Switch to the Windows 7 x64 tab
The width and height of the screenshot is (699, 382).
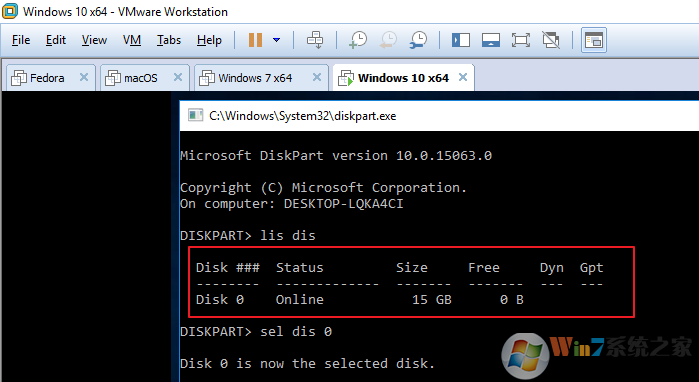click(255, 78)
